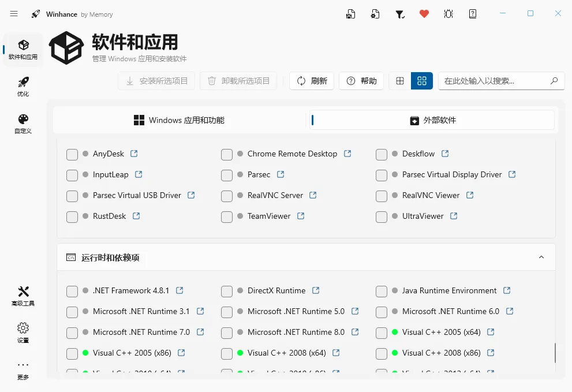Open Chrome Remote Desktop external link icon

click(x=347, y=154)
